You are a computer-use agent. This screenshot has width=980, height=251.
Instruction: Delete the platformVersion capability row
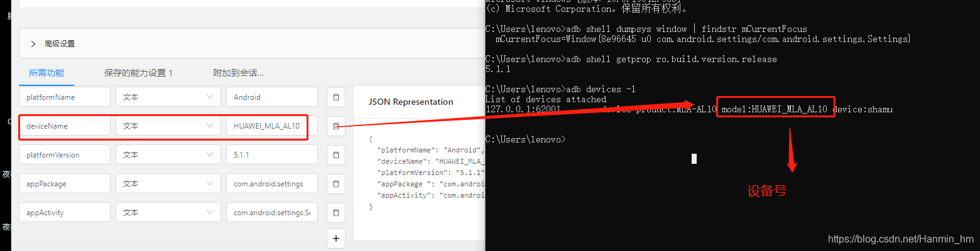pos(335,155)
